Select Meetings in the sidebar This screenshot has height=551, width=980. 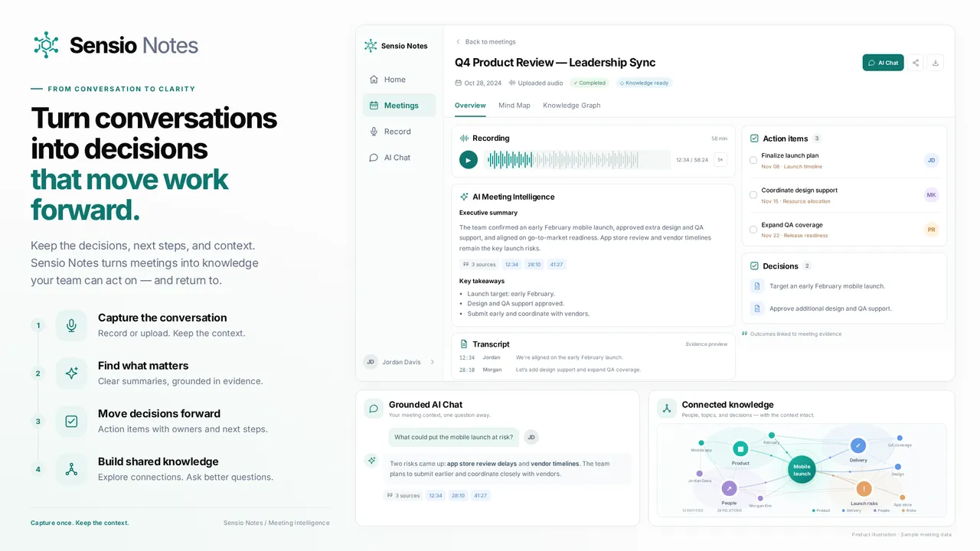pos(399,106)
